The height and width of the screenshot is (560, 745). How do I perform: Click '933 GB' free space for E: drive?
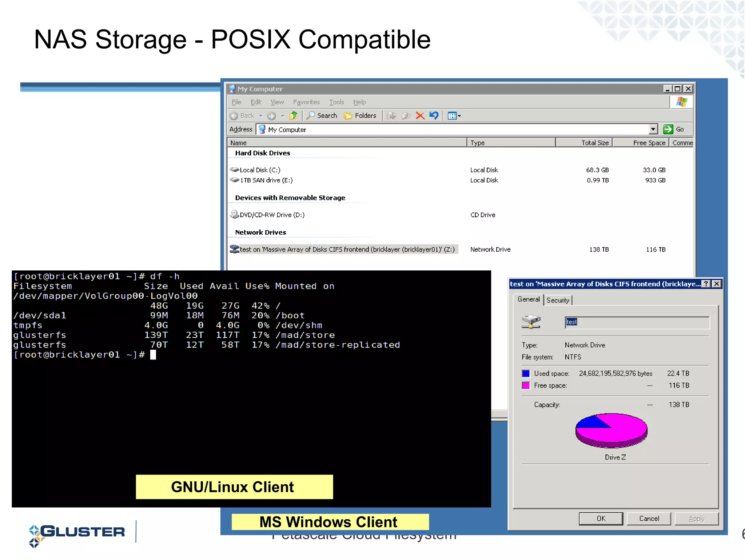click(x=655, y=180)
